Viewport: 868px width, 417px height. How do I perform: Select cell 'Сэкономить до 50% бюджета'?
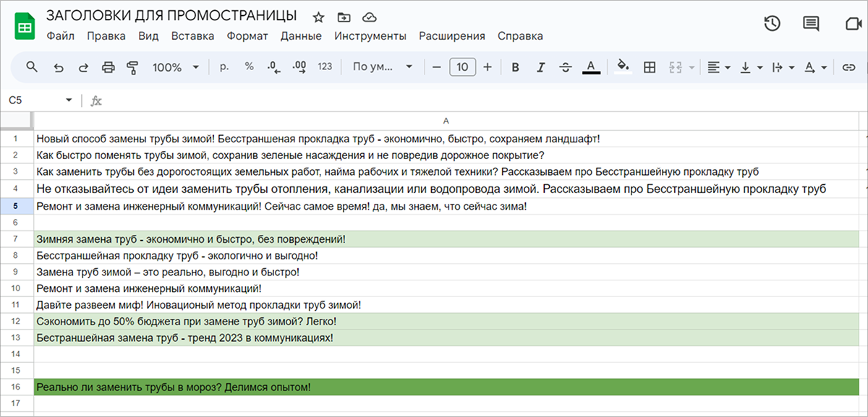tap(446, 322)
